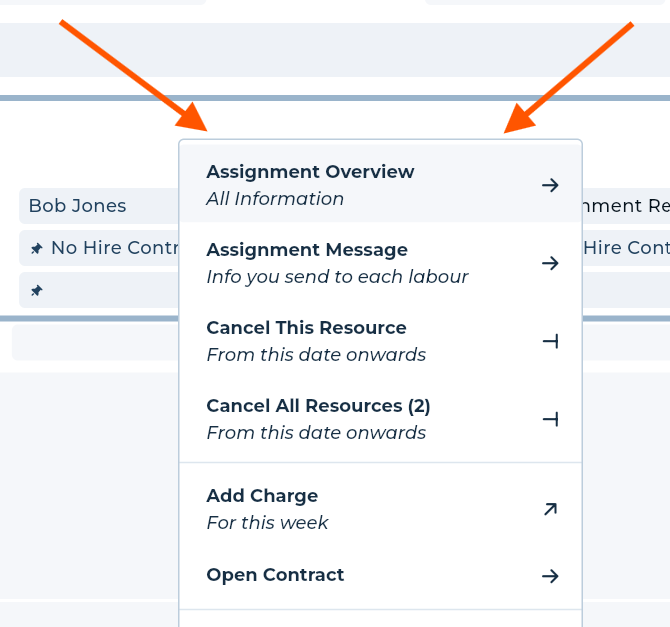The image size is (670, 627).
Task: Click the partially hidden cell right of menu
Action: [626, 206]
